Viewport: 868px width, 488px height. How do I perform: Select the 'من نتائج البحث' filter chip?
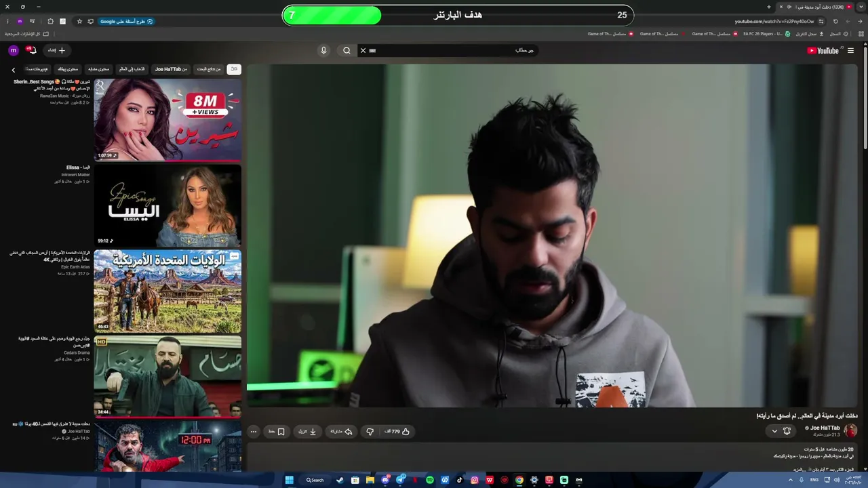pos(209,69)
